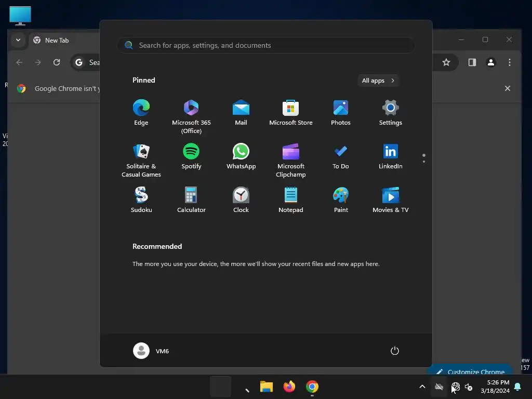The height and width of the screenshot is (399, 532).
Task: Open WhatsApp
Action: [241, 156]
